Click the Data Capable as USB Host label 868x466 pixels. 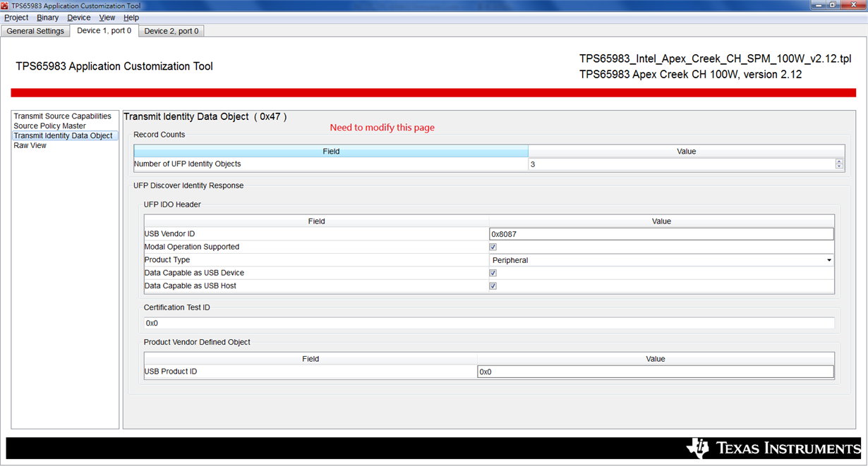pos(190,286)
